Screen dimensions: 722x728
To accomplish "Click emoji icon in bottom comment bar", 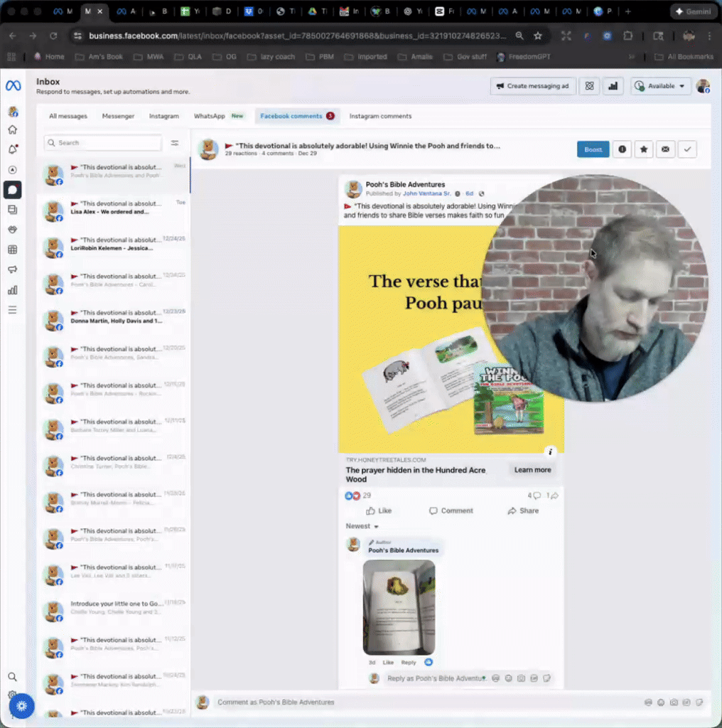I will click(661, 702).
